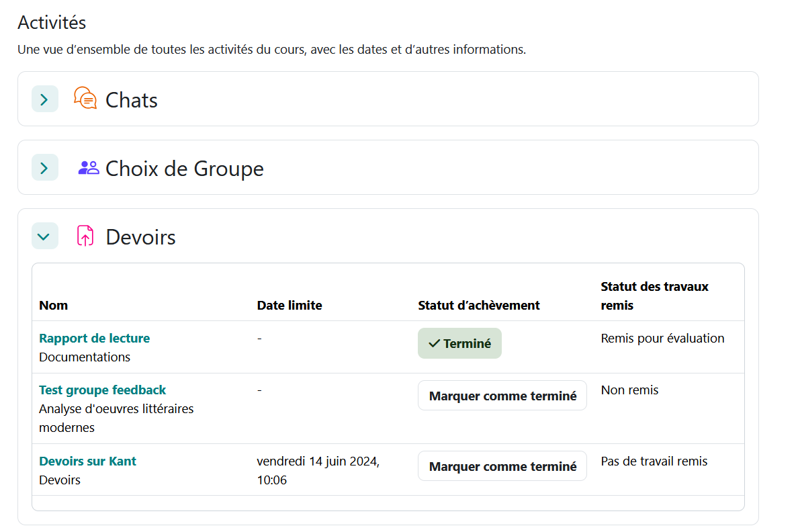Collapse the Devoirs section chevron
The height and width of the screenshot is (532, 798).
point(44,236)
